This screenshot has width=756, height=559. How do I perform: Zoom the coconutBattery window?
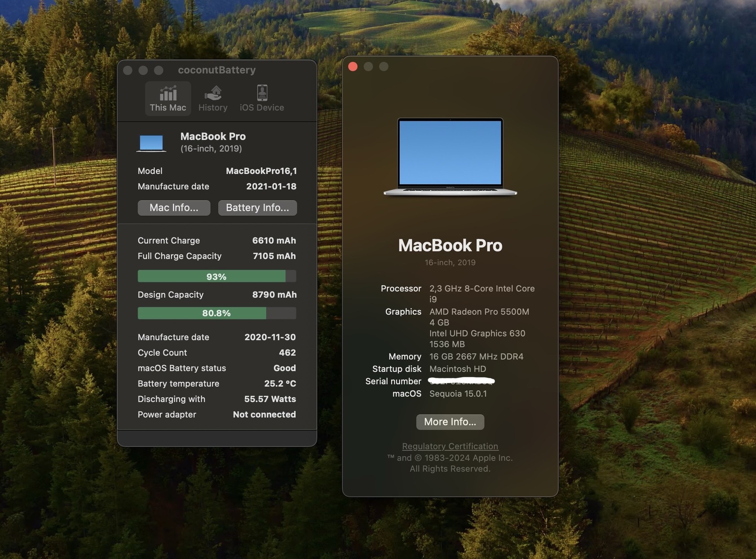(159, 70)
